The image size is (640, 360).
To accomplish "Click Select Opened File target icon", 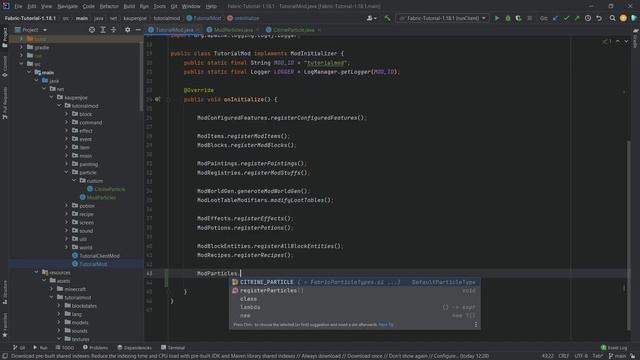I will click(x=92, y=30).
